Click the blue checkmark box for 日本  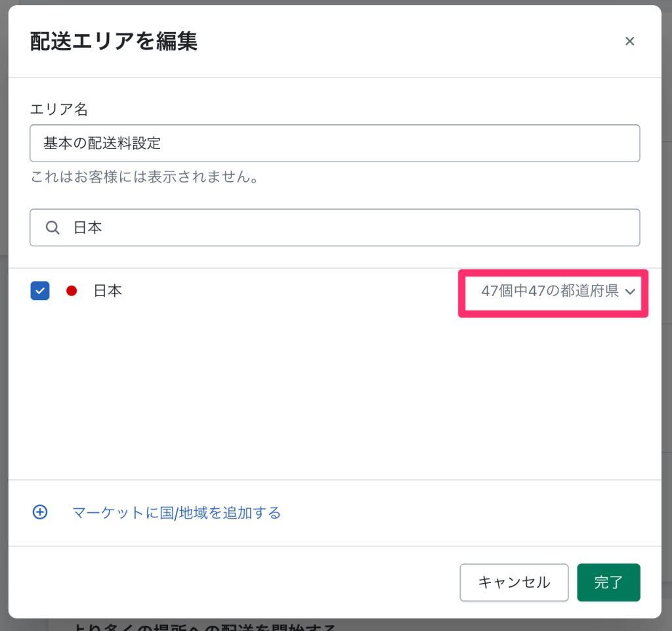pyautogui.click(x=40, y=290)
